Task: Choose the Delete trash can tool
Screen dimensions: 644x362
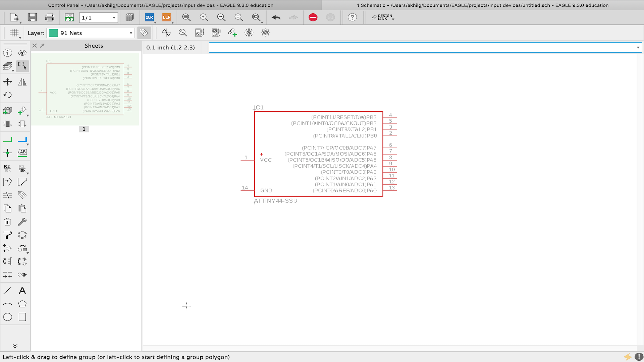Action: tap(7, 222)
